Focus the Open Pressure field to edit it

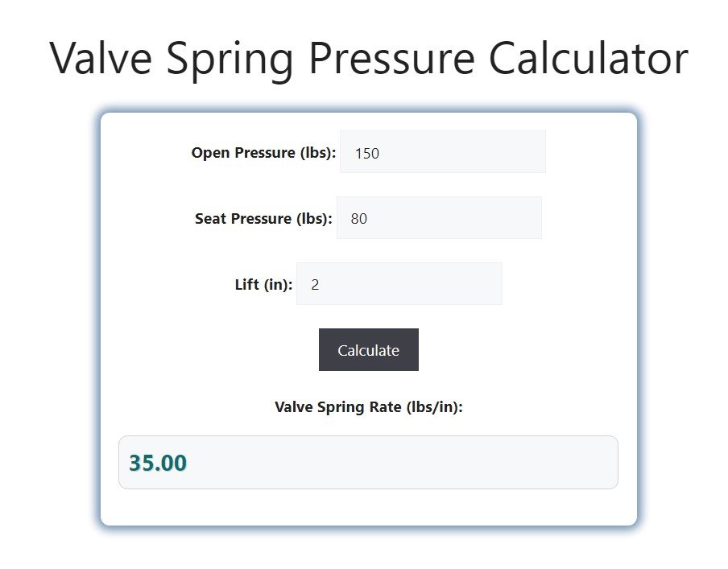click(442, 151)
